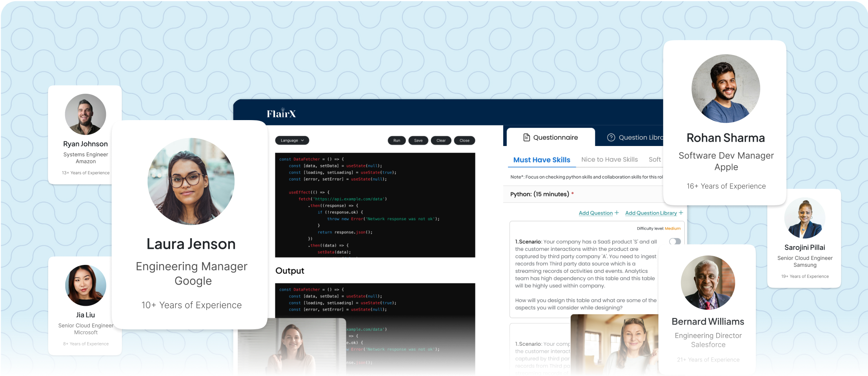Click Laura Jenson's profile photo
Viewport: 868px width, 376px height.
pyautogui.click(x=191, y=181)
